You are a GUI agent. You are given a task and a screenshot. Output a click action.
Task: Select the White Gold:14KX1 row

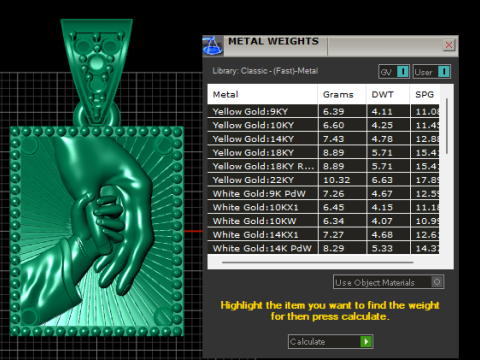tap(323, 234)
